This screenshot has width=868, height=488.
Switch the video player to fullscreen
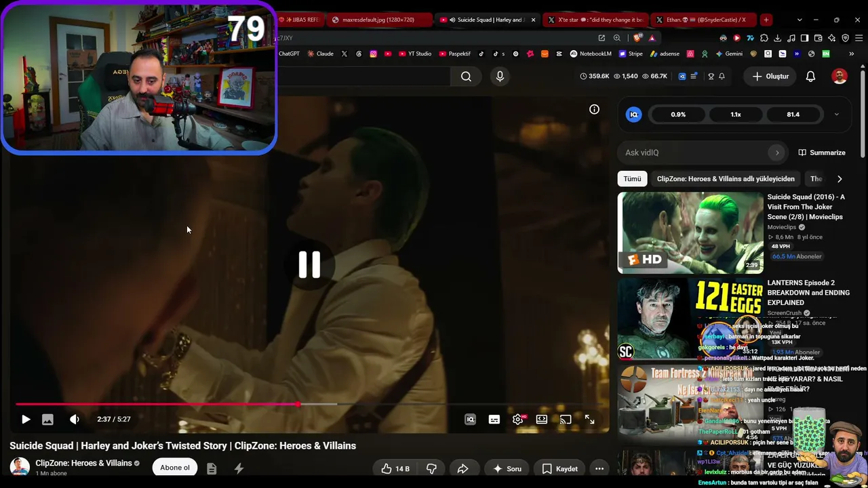589,420
